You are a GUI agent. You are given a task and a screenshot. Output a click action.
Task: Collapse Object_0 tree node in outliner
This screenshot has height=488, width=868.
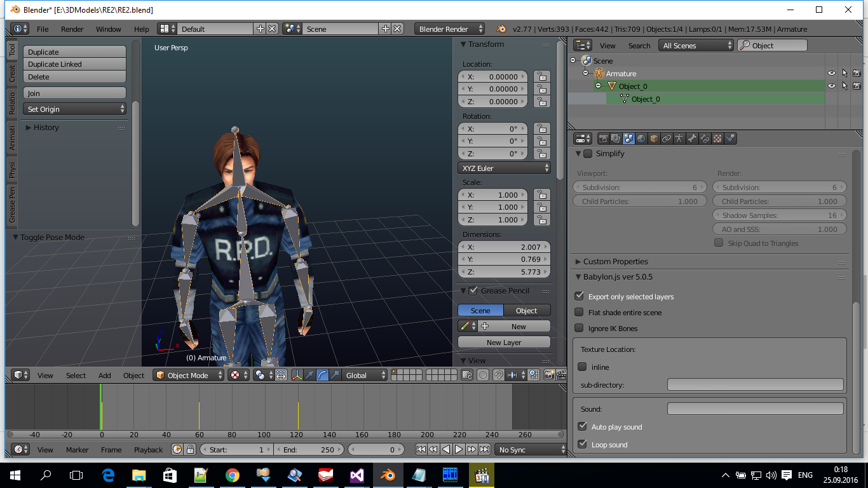click(598, 86)
